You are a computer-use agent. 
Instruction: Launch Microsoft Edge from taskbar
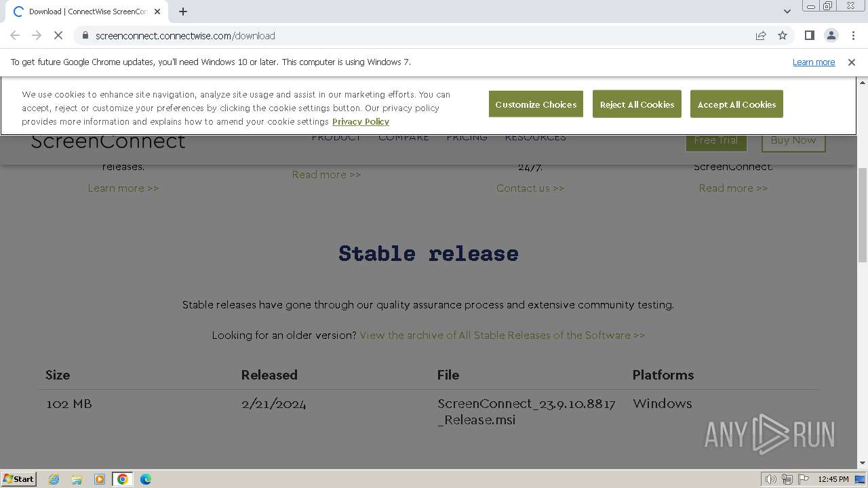tap(146, 479)
